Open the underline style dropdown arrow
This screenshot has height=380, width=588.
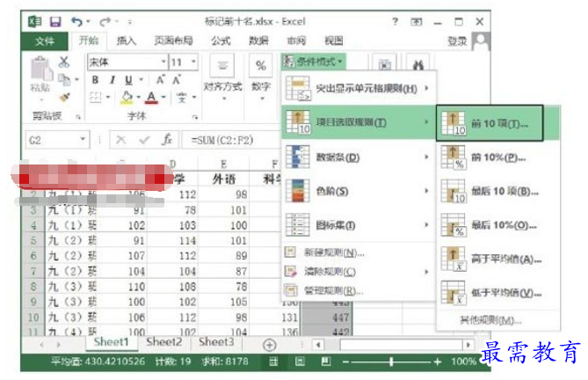tap(142, 80)
